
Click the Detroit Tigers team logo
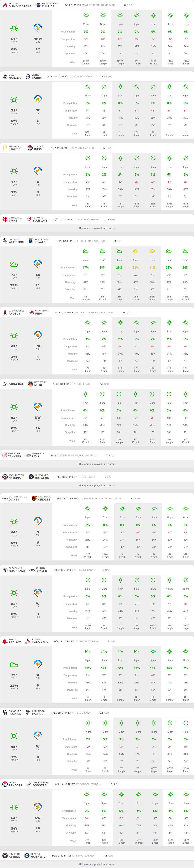pyautogui.click(x=28, y=76)
